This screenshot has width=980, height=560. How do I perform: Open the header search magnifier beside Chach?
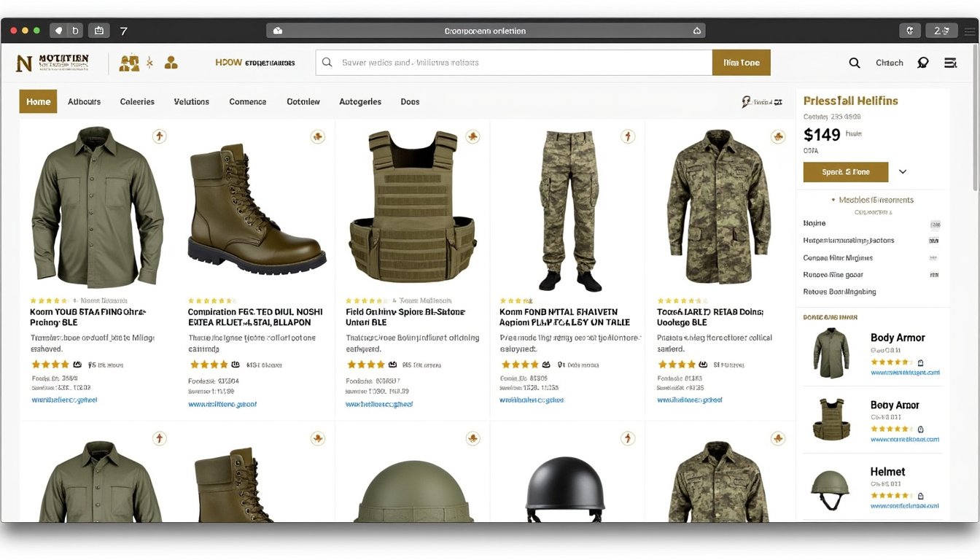pyautogui.click(x=855, y=63)
